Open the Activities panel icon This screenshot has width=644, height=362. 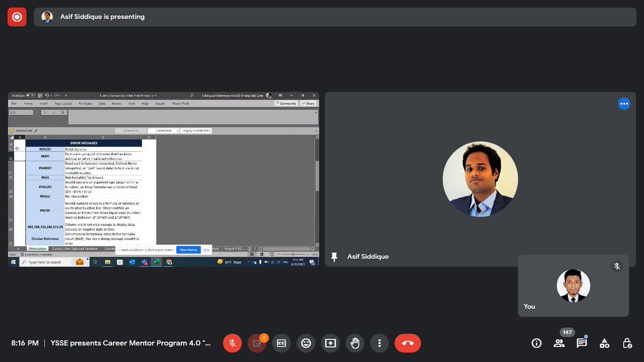tap(604, 343)
